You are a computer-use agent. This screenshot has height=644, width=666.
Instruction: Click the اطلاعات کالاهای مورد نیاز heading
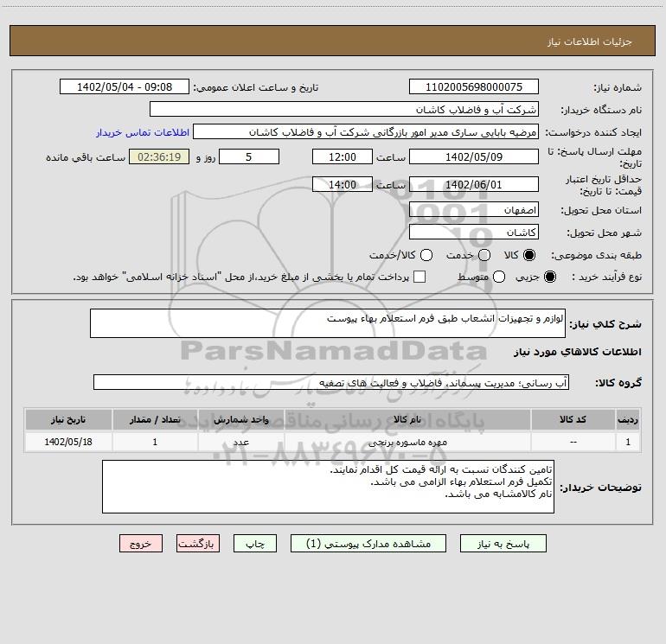578,352
